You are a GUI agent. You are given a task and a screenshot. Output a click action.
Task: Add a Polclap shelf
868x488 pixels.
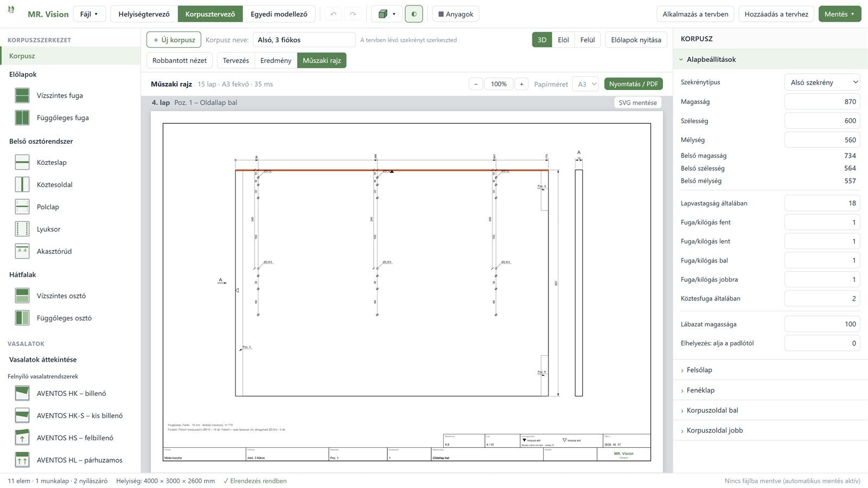[71, 207]
